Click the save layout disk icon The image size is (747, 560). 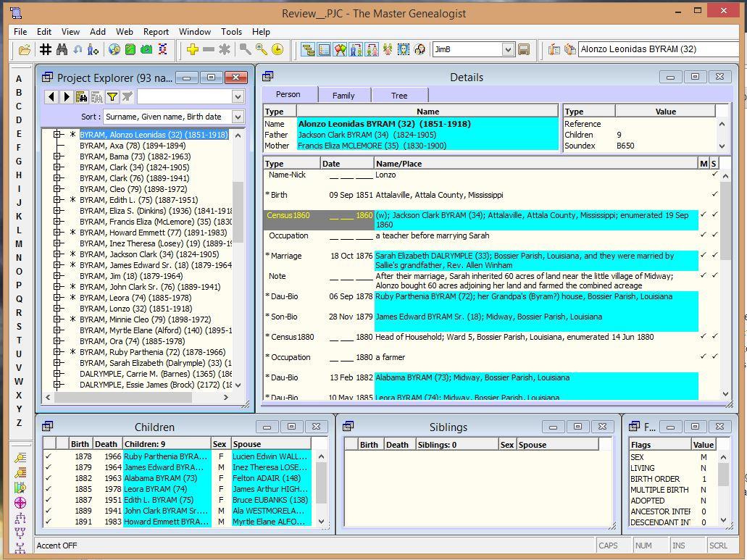[x=524, y=49]
